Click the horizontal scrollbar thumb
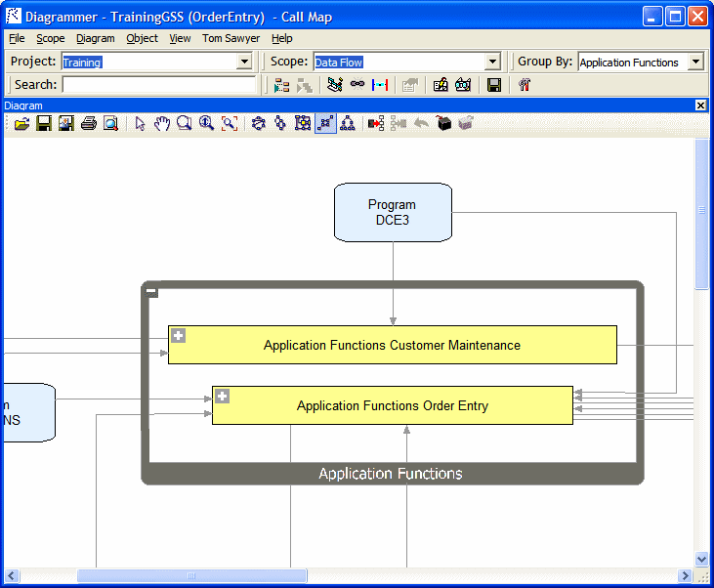The image size is (714, 588). tap(191, 575)
